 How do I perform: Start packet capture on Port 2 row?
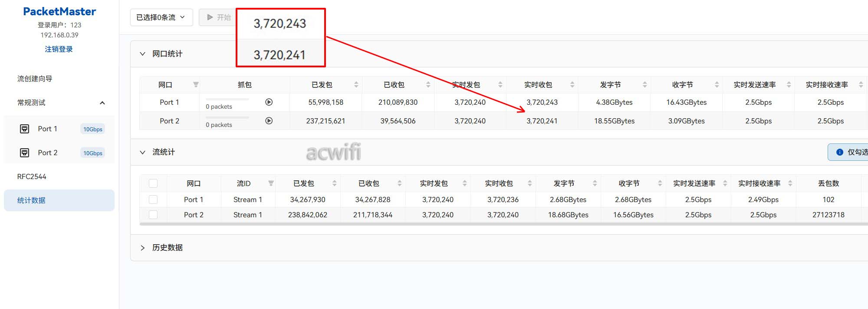tap(269, 121)
